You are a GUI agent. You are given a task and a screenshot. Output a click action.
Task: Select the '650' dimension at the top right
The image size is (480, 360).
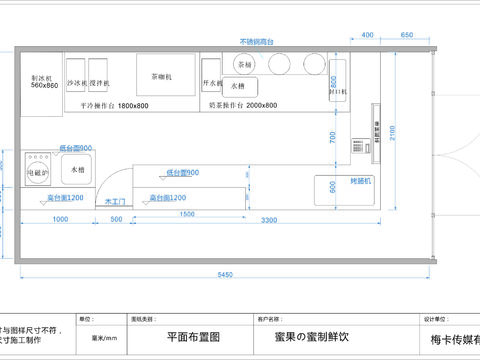tap(407, 35)
